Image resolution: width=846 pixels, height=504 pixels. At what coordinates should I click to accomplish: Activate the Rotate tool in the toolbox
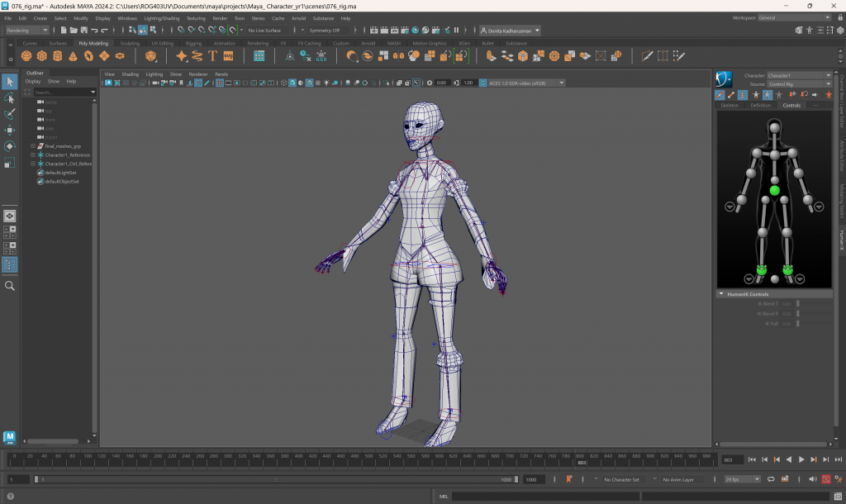pos(10,146)
